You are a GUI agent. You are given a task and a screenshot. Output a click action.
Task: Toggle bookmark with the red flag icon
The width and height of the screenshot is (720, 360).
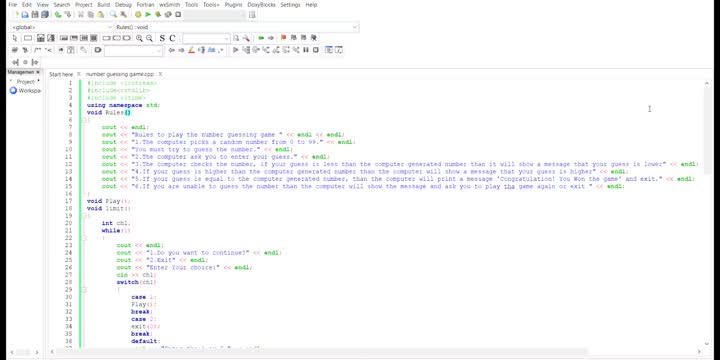coord(283,38)
